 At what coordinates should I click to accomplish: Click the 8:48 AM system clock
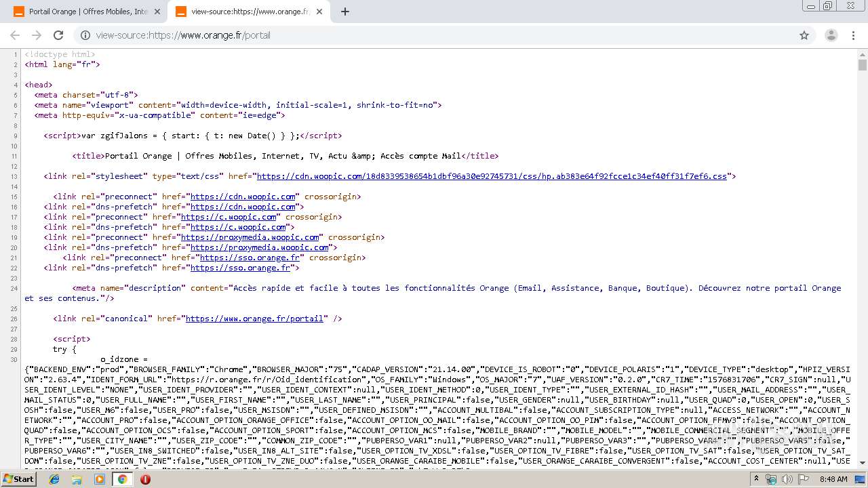point(833,479)
